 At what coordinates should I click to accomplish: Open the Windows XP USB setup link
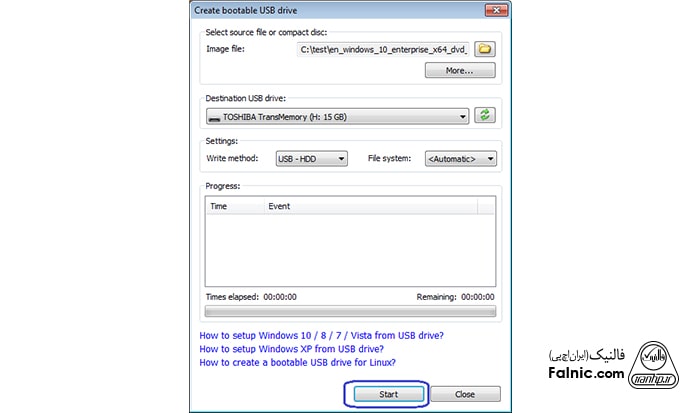point(291,349)
